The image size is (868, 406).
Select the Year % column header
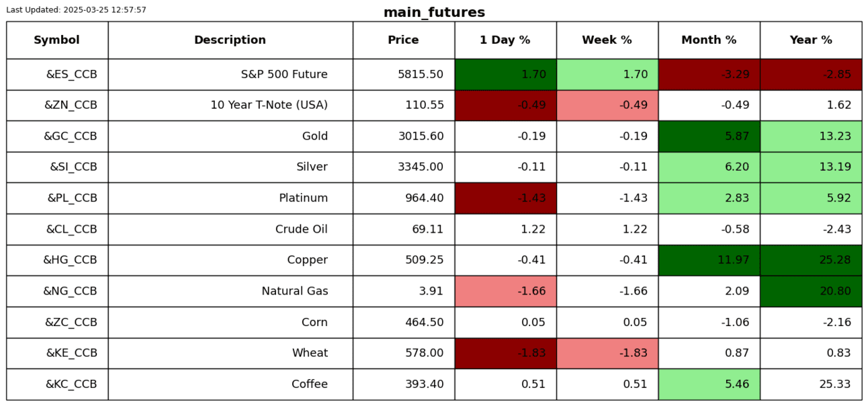tap(811, 40)
